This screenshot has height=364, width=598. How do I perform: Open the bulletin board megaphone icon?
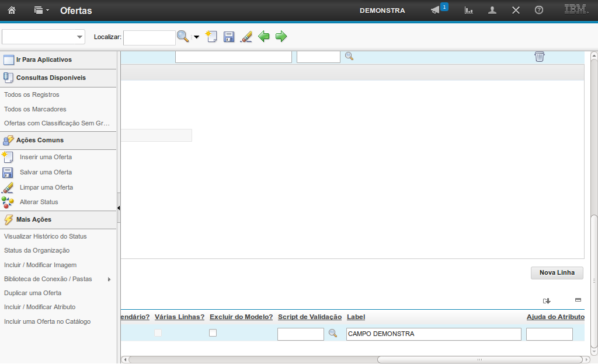(436, 10)
